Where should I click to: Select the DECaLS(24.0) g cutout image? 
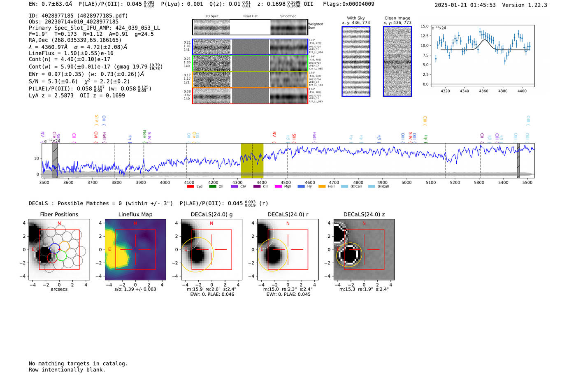click(211, 250)
